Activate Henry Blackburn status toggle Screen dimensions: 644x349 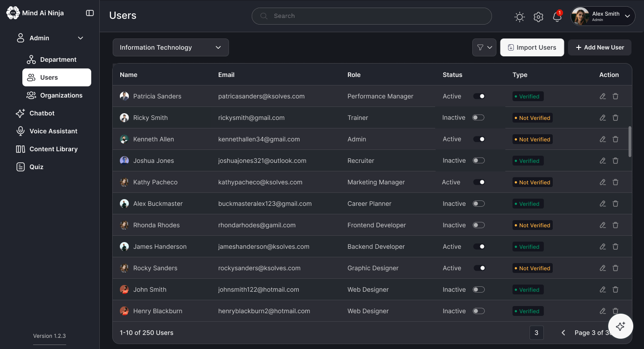479,311
